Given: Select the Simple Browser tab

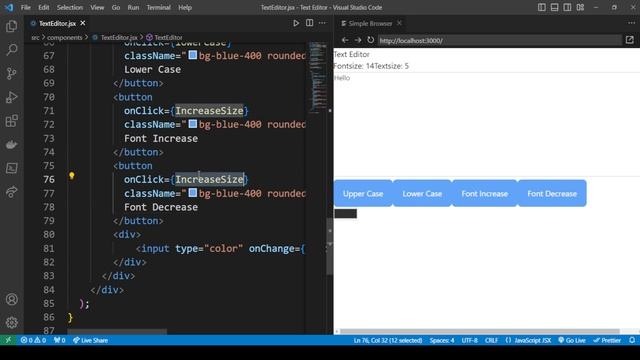Looking at the screenshot, I should (370, 23).
